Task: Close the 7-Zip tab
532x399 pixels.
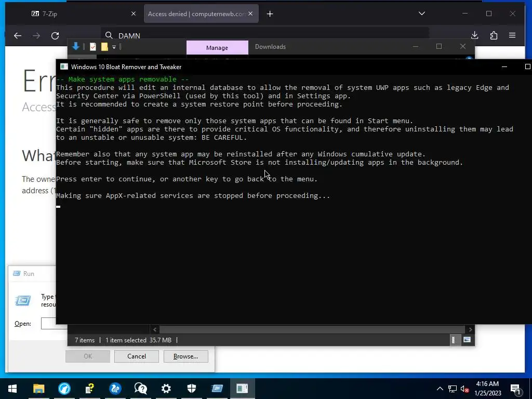Action: click(x=134, y=14)
